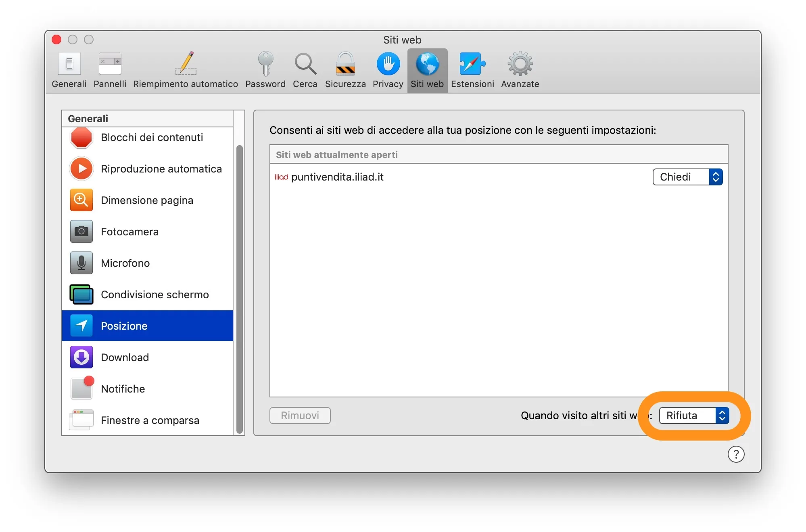The image size is (806, 532).
Task: Open the Sicurezza pane
Action: tap(345, 69)
